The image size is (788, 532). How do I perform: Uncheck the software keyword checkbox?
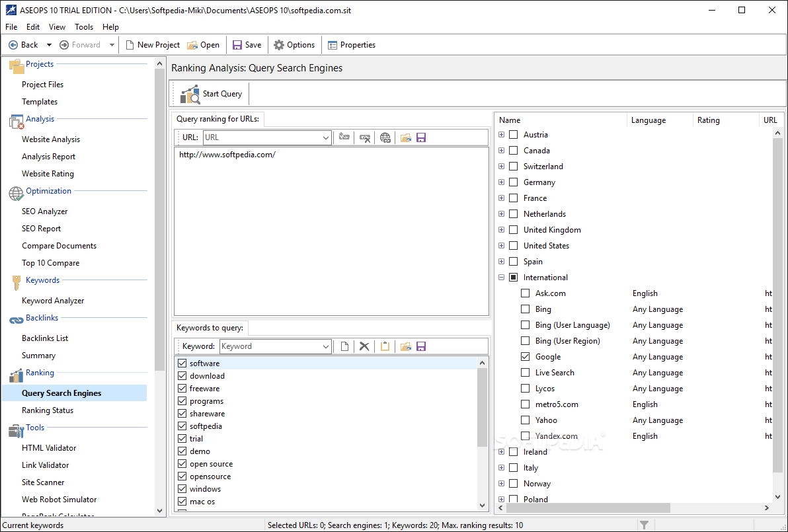(182, 363)
